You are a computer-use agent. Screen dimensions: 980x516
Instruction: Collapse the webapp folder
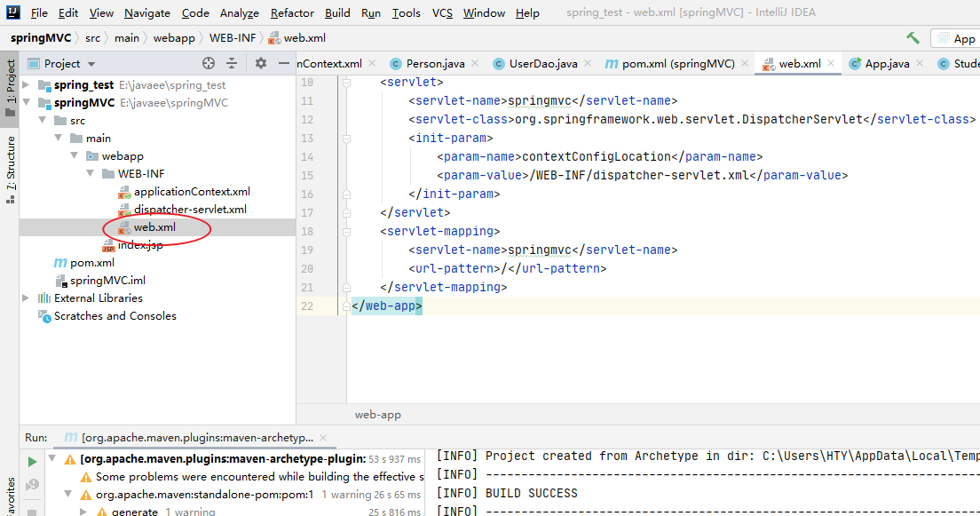[74, 155]
